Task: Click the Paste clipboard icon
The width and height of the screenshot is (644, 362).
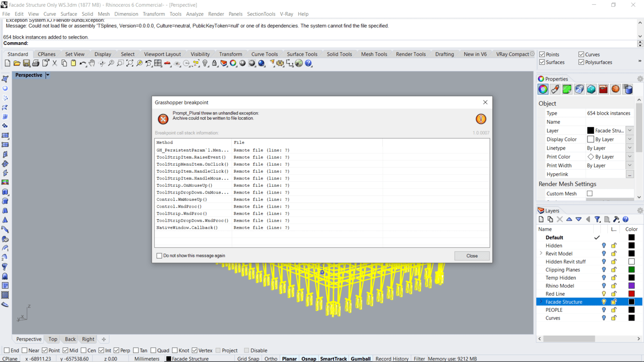Action: tap(73, 63)
